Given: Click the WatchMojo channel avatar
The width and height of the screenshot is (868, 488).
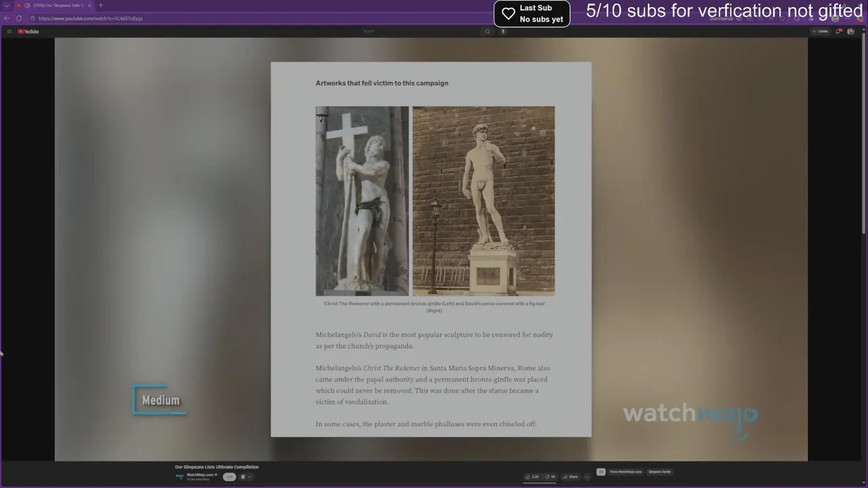Looking at the screenshot, I should (180, 476).
